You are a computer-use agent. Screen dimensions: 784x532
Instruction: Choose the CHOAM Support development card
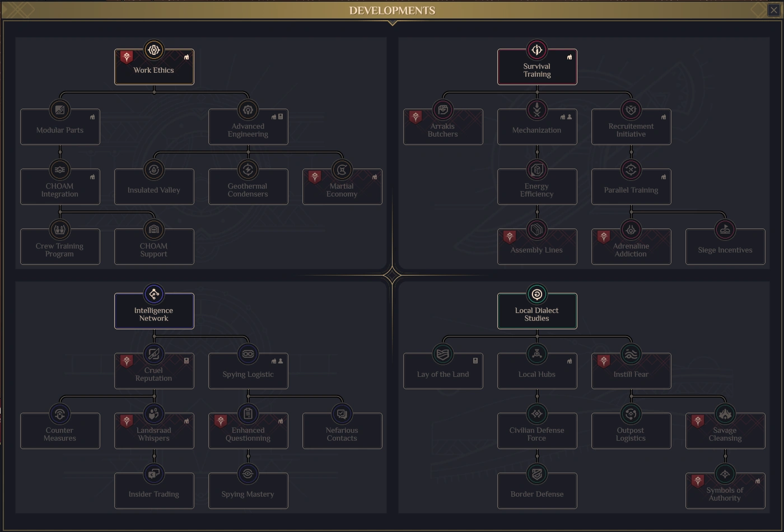tap(154, 246)
